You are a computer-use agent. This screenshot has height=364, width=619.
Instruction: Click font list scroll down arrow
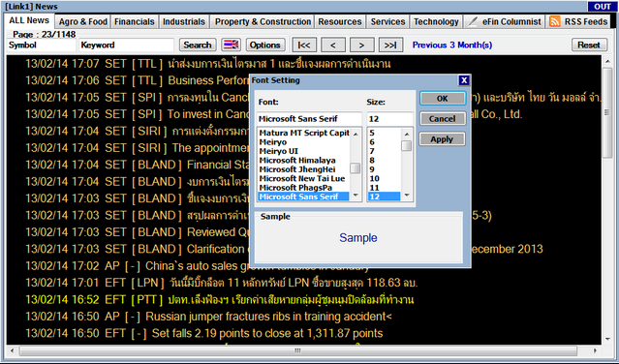356,196
